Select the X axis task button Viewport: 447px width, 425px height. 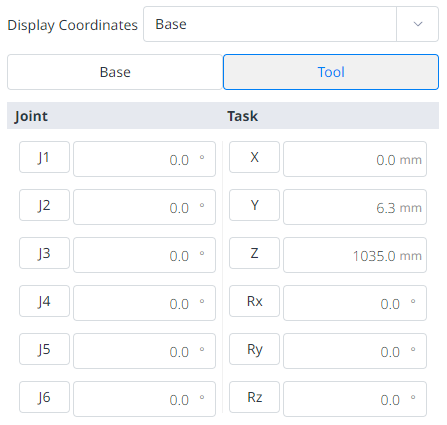point(254,157)
